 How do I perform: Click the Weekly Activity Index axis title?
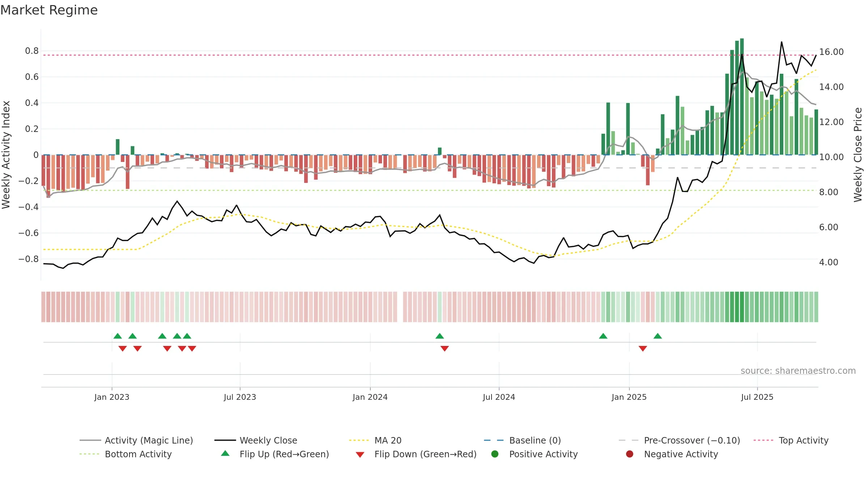[x=6, y=155]
